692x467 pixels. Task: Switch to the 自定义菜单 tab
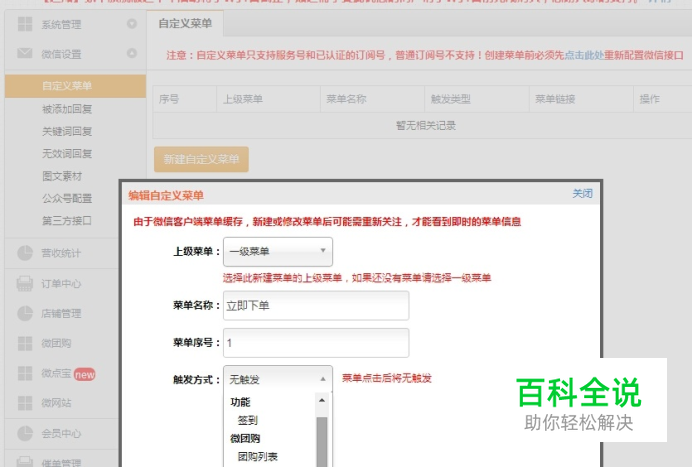click(x=185, y=24)
